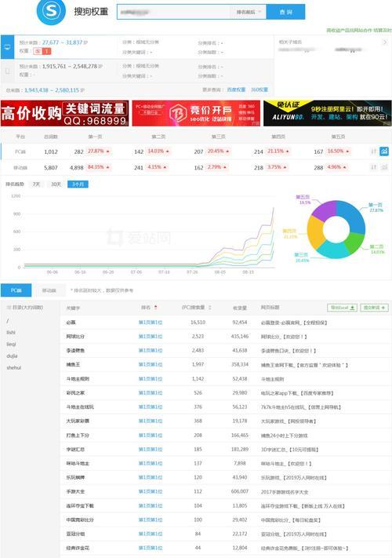
Task: Click keyword 连环夺宝下载
Action: click(x=80, y=505)
